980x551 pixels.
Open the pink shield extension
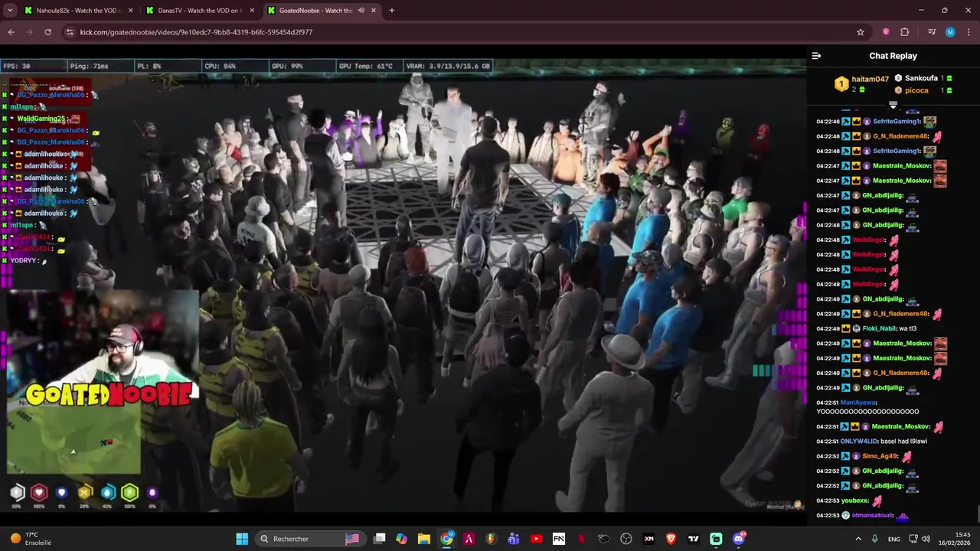coord(886,32)
